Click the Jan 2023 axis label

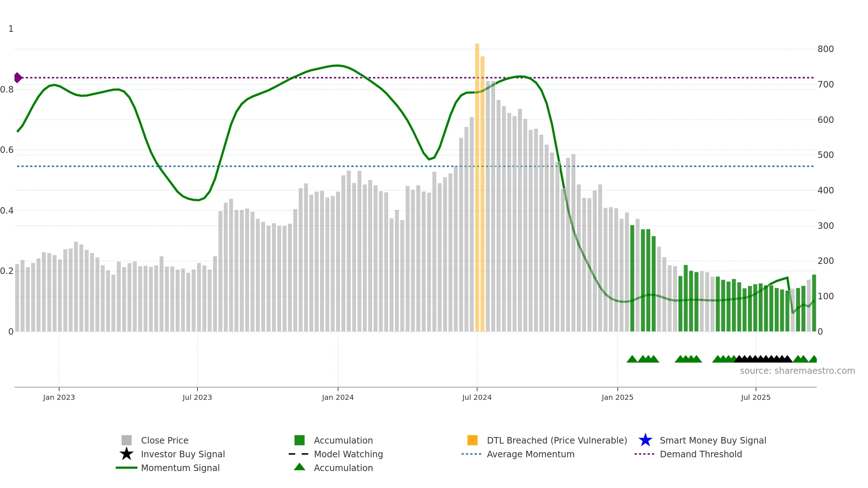59,398
